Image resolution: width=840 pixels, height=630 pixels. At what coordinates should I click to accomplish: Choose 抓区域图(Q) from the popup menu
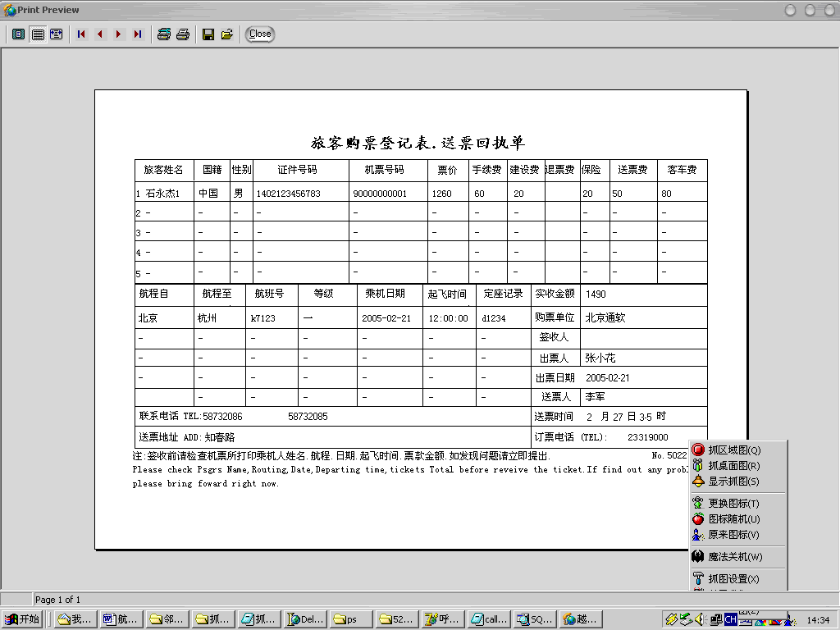pyautogui.click(x=737, y=450)
